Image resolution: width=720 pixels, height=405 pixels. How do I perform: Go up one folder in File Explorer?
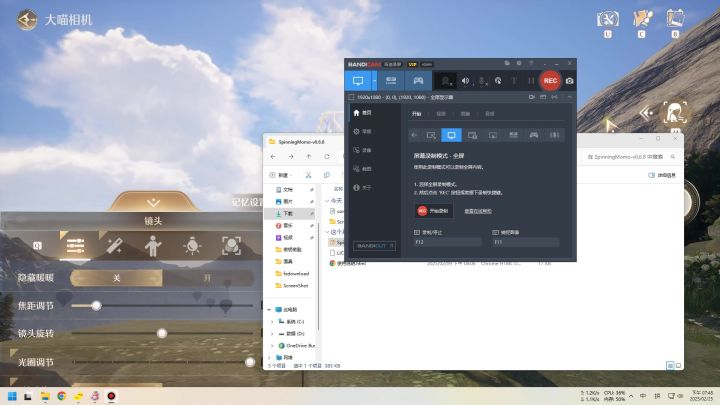(309, 157)
